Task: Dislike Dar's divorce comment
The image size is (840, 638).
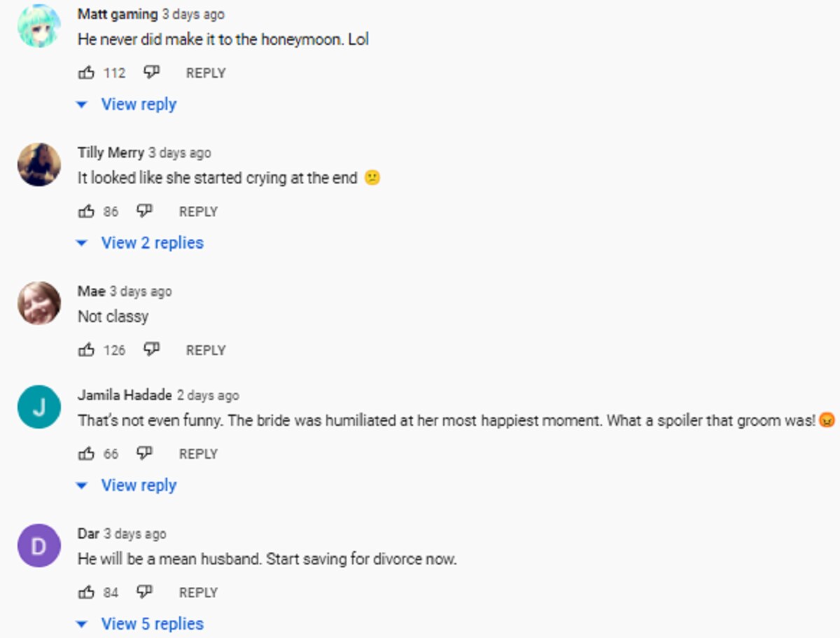Action: (x=144, y=592)
